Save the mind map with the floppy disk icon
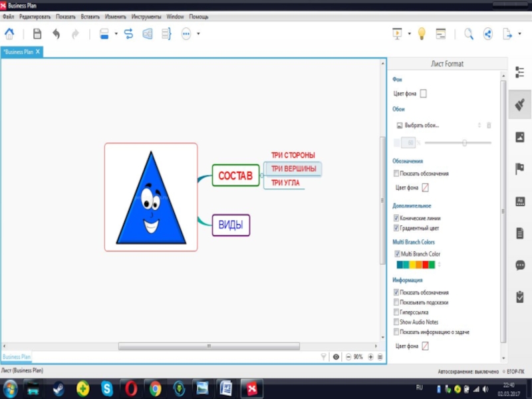 tap(37, 34)
